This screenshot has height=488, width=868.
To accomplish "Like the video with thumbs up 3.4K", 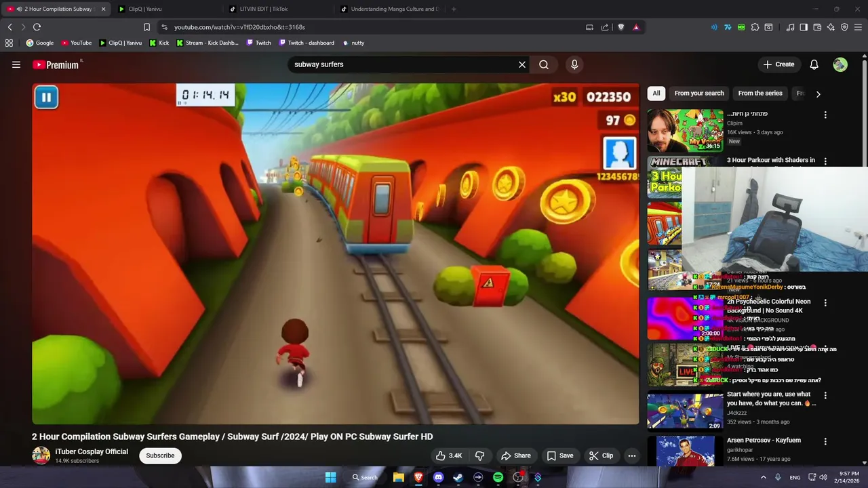I will pos(449,455).
